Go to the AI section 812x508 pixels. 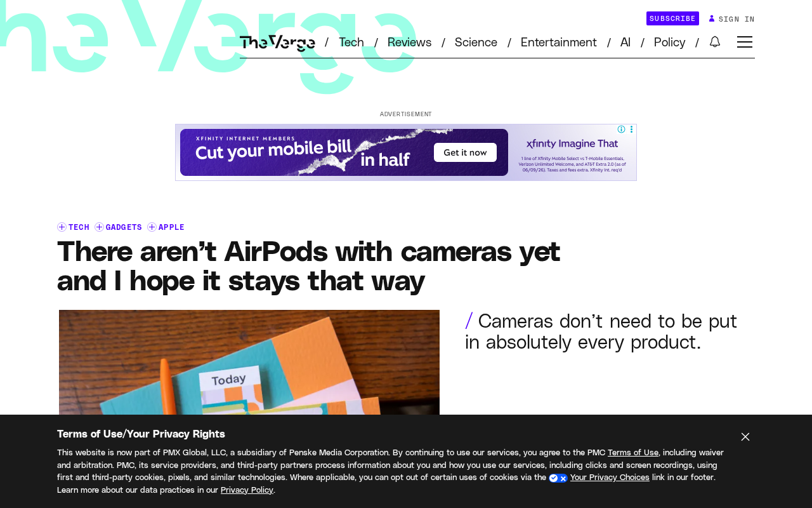(625, 43)
